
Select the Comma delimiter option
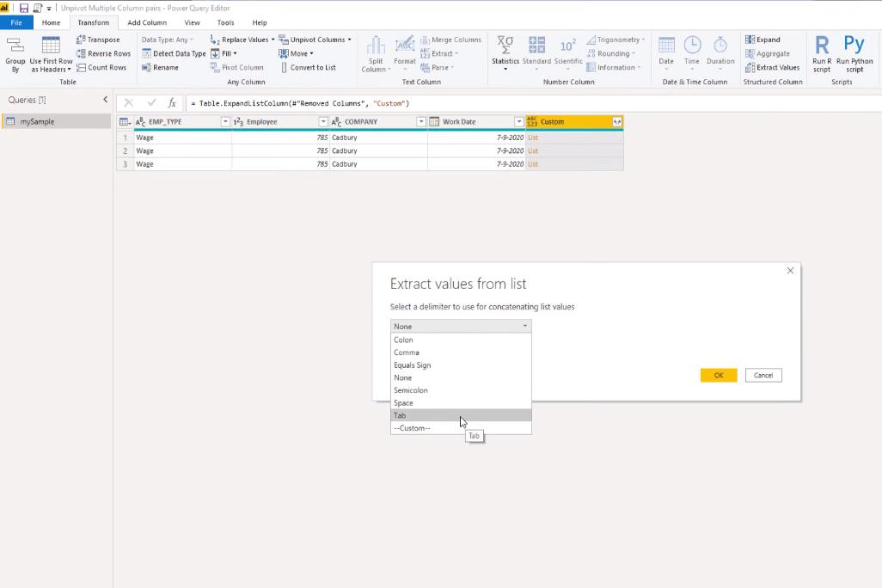(461, 352)
